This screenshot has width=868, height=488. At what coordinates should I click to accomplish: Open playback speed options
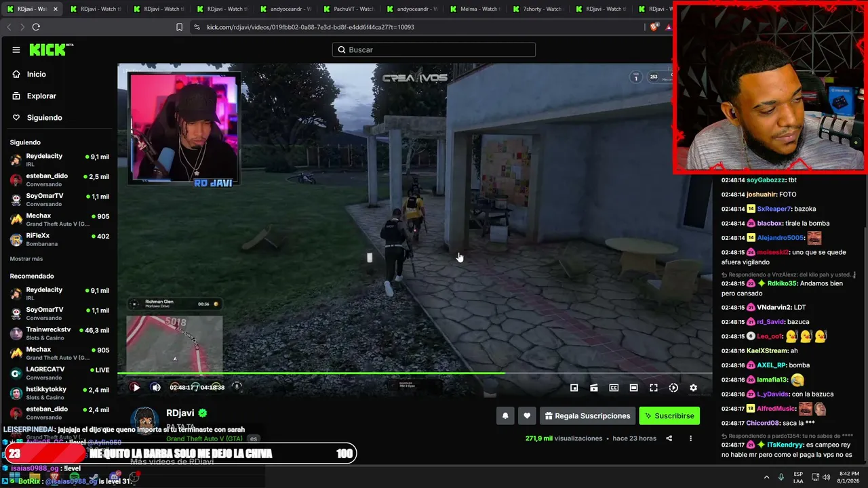point(673,388)
